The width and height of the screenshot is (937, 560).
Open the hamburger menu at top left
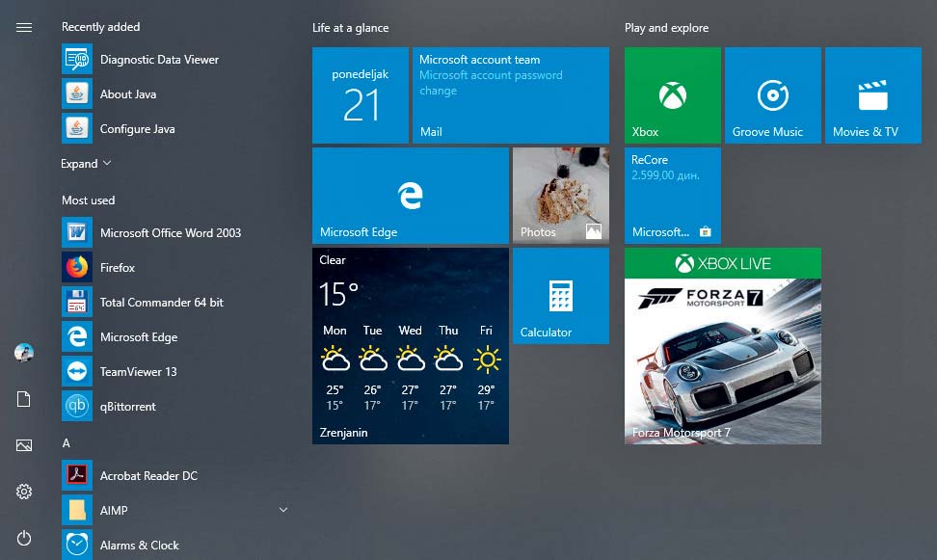[24, 28]
